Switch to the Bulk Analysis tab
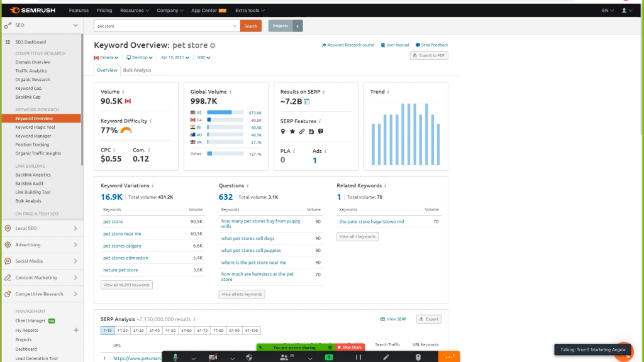 pos(137,70)
